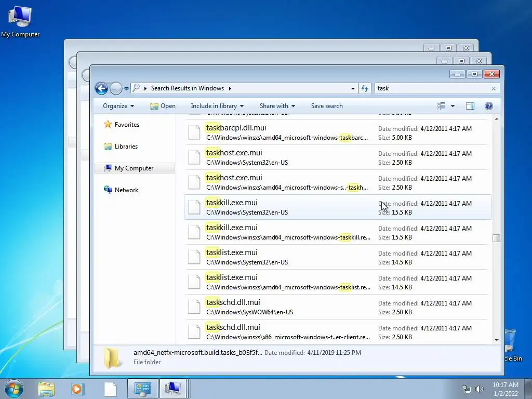The height and width of the screenshot is (399, 532).
Task: Click the Network globe icon
Action: point(108,190)
